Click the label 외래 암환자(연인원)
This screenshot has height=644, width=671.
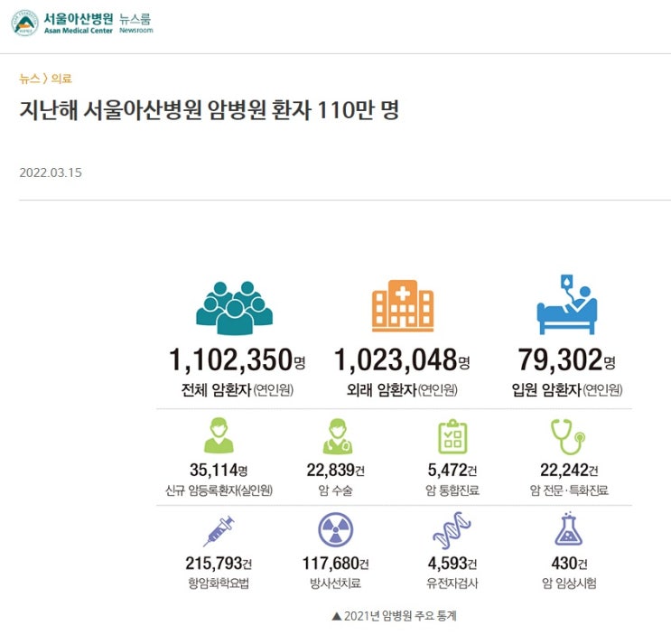(x=402, y=390)
